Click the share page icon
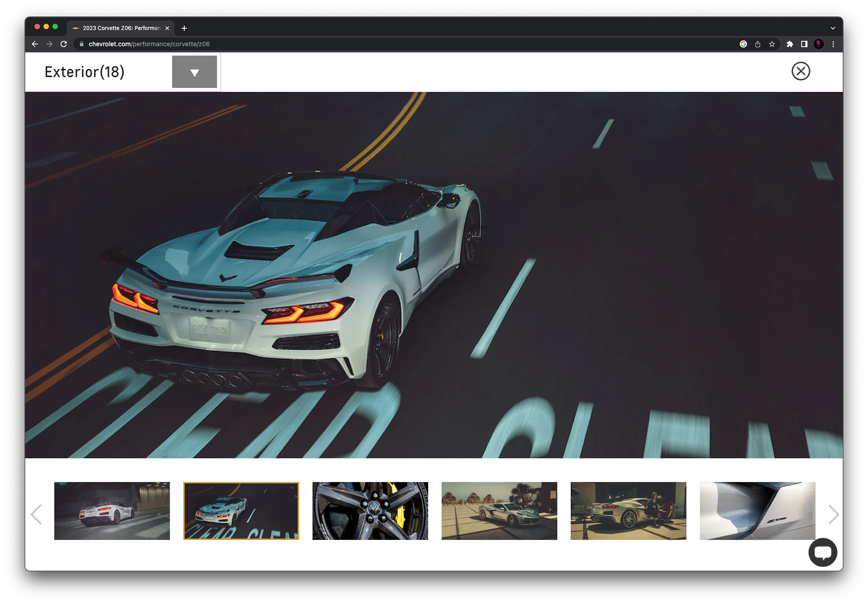 [x=758, y=44]
